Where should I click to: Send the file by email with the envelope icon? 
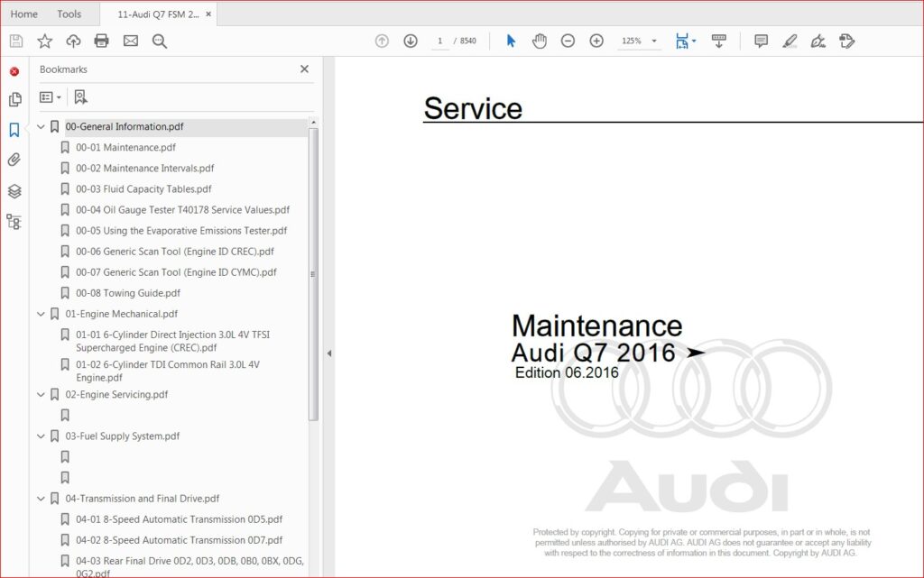click(x=131, y=41)
